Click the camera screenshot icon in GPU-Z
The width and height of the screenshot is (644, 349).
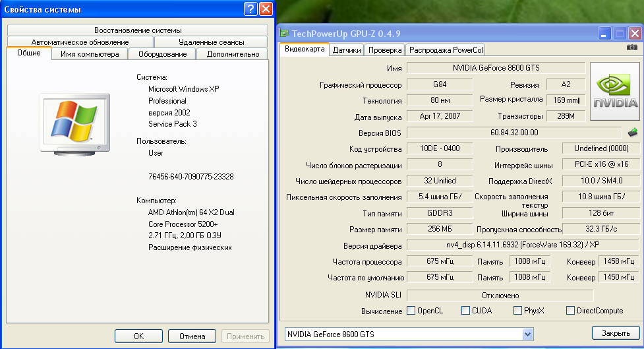pos(631,48)
